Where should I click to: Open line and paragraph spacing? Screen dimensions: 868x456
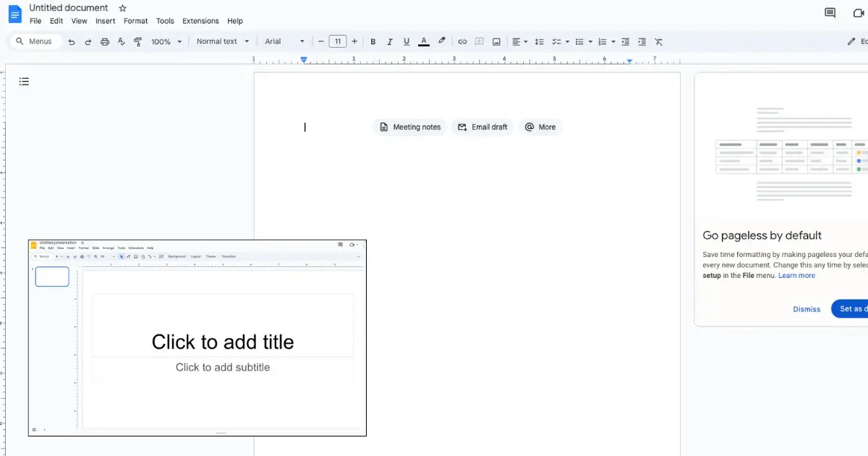[x=539, y=42]
